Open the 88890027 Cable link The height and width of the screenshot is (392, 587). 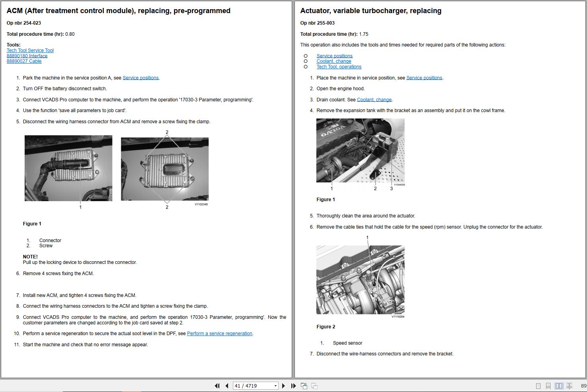coord(24,61)
